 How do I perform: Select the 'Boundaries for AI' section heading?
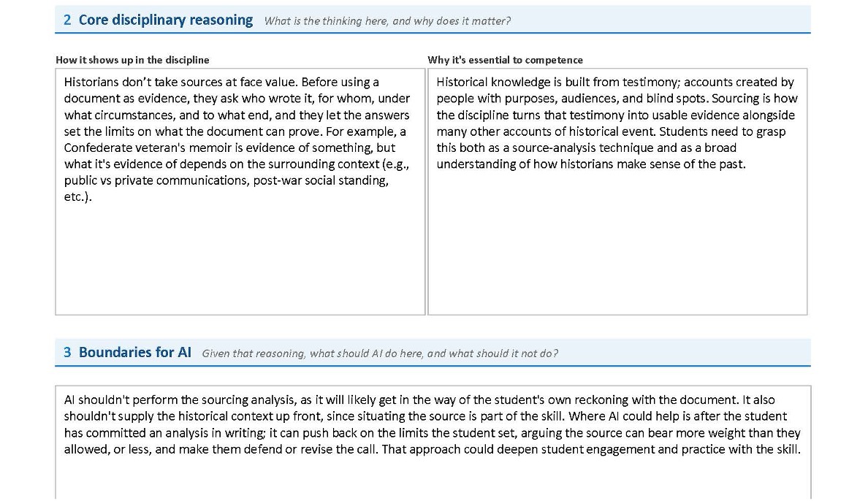(x=135, y=353)
